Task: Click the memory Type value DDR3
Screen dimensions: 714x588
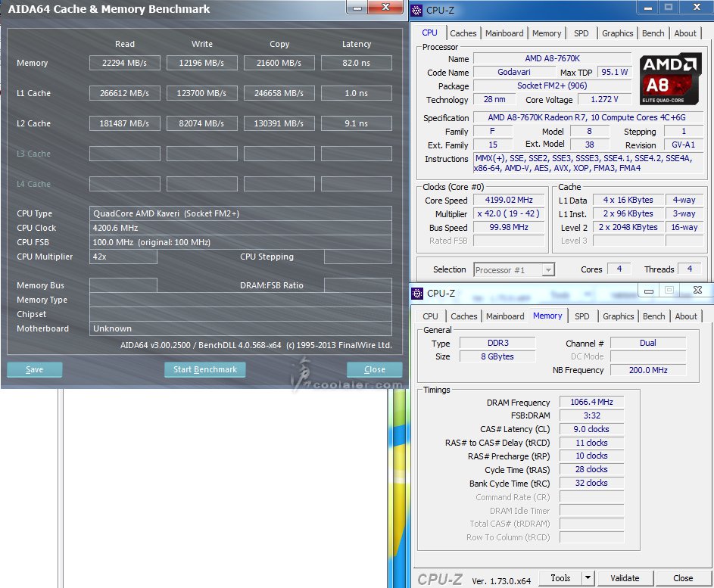Action: point(497,343)
